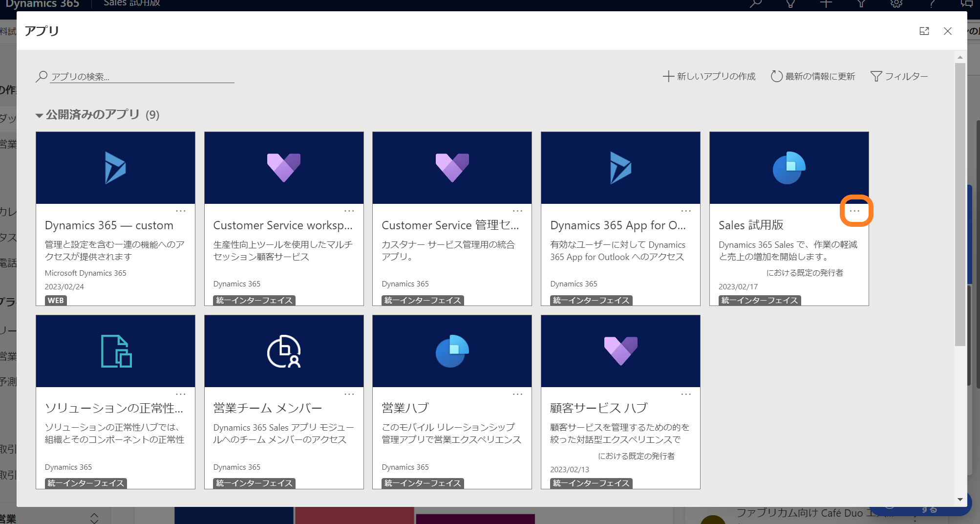Open more options for 営業ハブ app
This screenshot has width=980, height=524.
[x=518, y=394]
